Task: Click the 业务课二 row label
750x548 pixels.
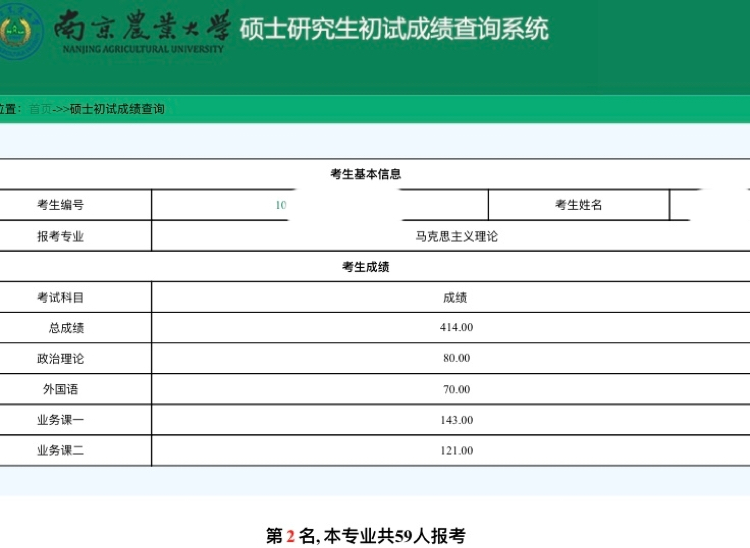Action: tap(61, 450)
